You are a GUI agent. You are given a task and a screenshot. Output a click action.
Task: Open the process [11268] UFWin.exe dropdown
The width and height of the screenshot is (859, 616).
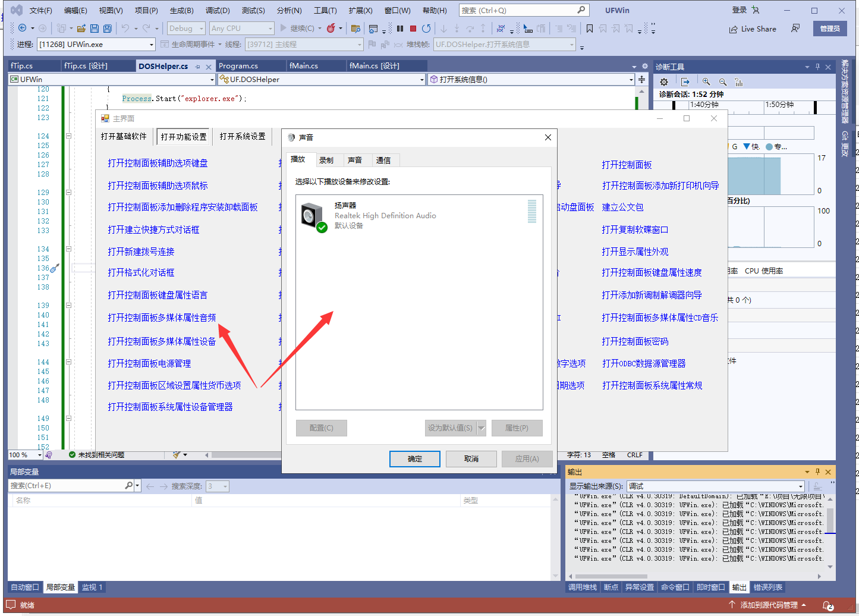pyautogui.click(x=96, y=45)
